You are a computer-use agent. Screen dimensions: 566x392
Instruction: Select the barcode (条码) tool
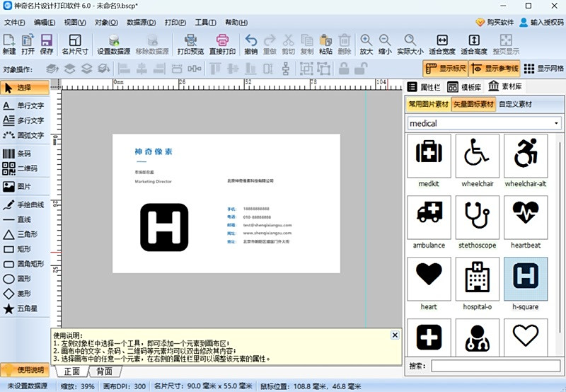click(x=23, y=154)
